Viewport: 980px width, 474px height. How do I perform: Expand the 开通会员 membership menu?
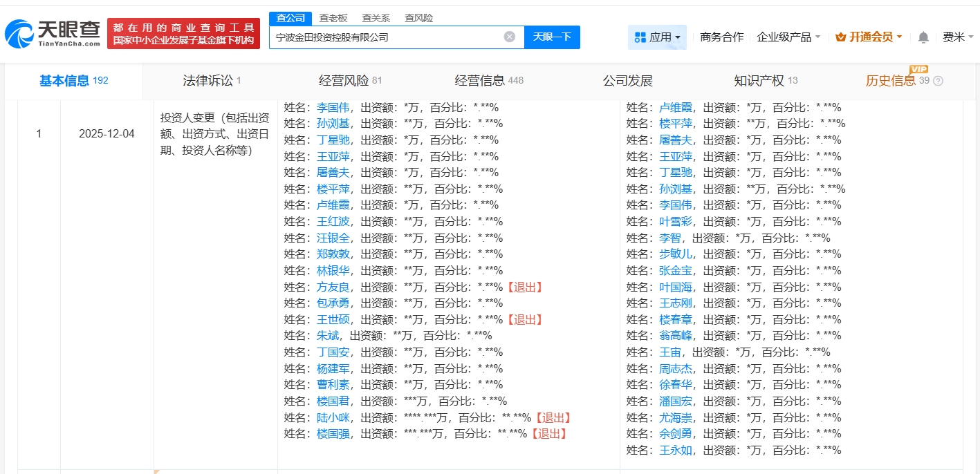tap(868, 37)
